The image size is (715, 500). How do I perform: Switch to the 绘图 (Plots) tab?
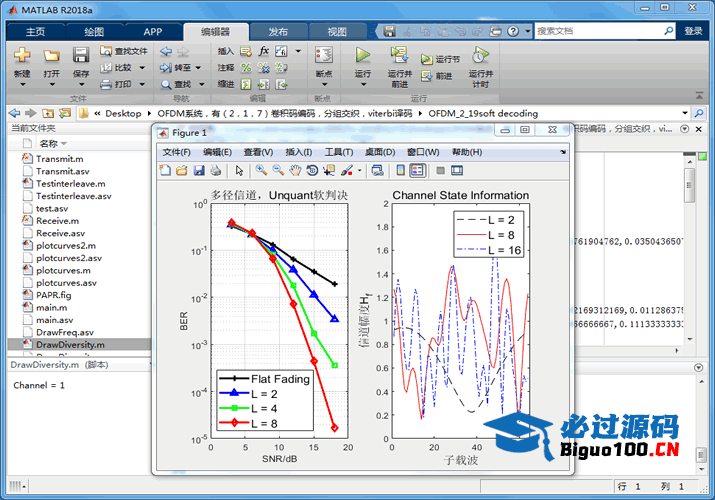click(94, 32)
